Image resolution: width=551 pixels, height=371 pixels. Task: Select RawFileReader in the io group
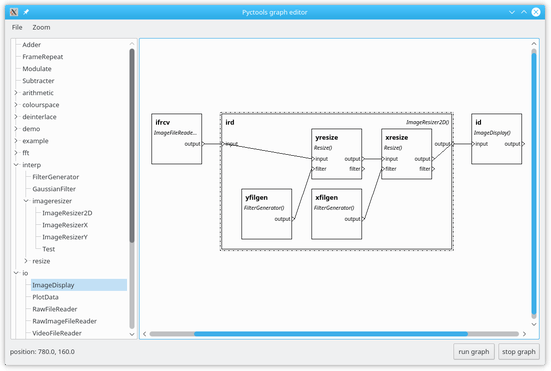coord(54,309)
